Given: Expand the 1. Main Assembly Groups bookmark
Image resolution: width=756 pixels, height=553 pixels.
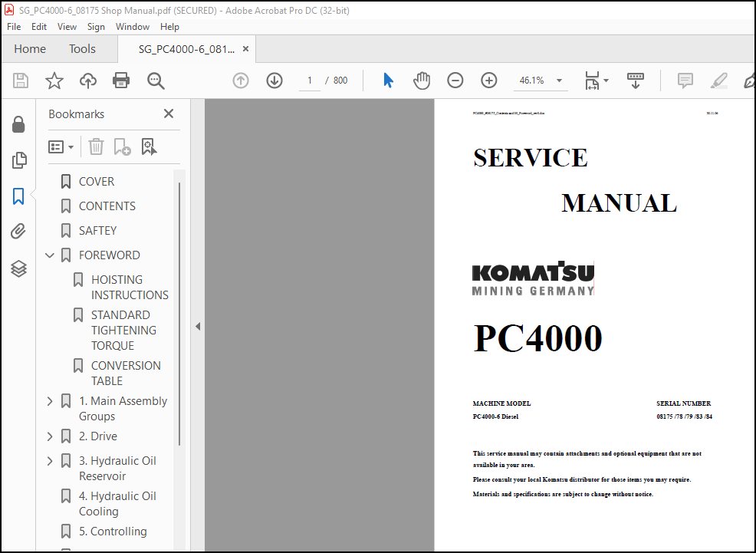Looking at the screenshot, I should (x=50, y=401).
